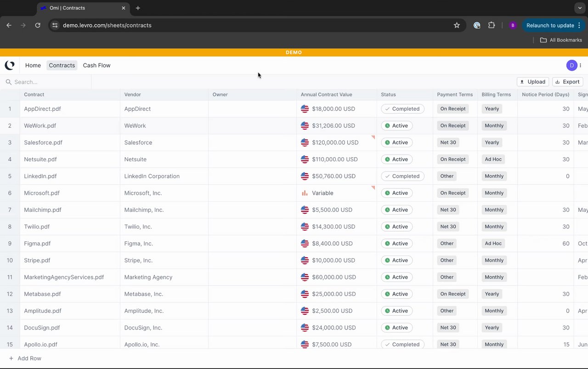Click the site information icon in address bar
Image resolution: width=588 pixels, height=369 pixels.
55,25
